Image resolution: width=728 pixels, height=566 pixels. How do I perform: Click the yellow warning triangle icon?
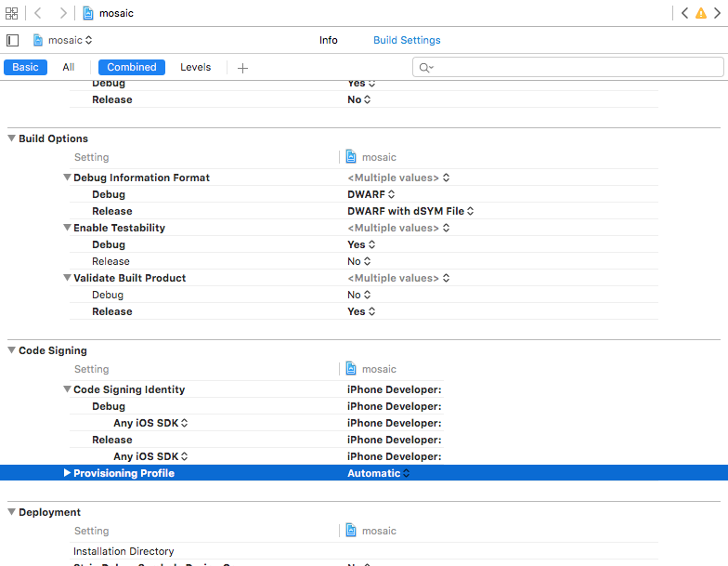[700, 13]
